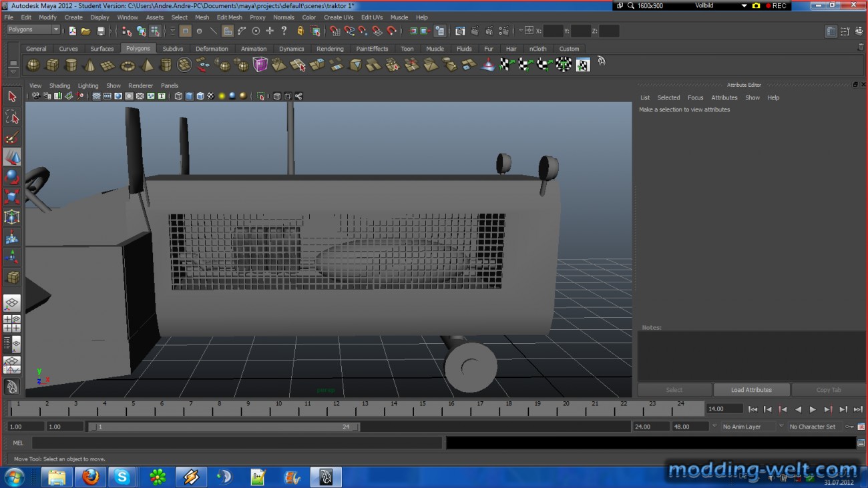Switch to the Animation shelf tab
Image resolution: width=868 pixels, height=488 pixels.
254,49
